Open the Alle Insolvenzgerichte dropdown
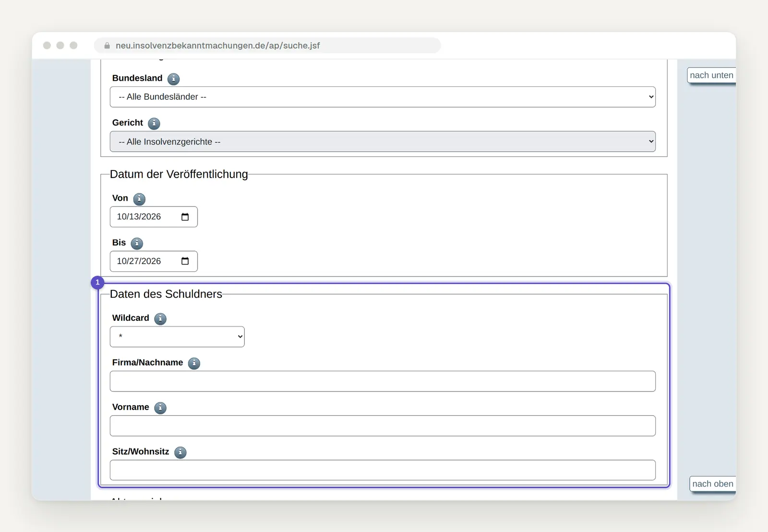 click(x=383, y=142)
